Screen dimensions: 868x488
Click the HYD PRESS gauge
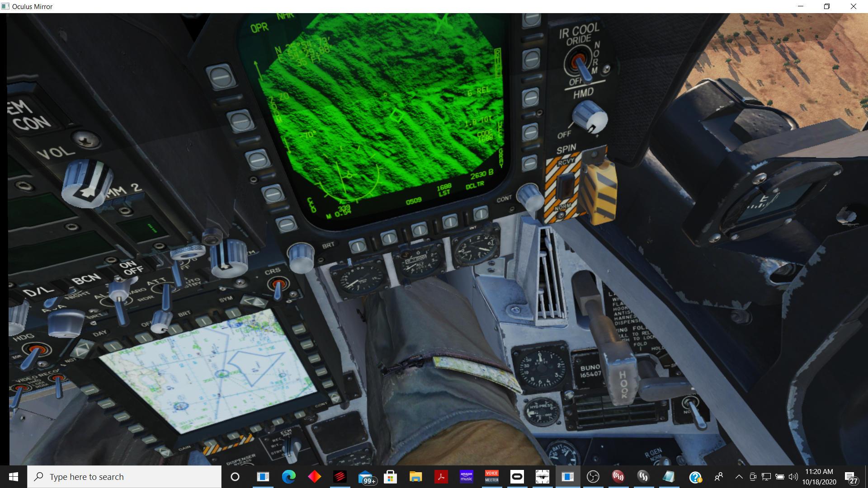[x=542, y=411]
